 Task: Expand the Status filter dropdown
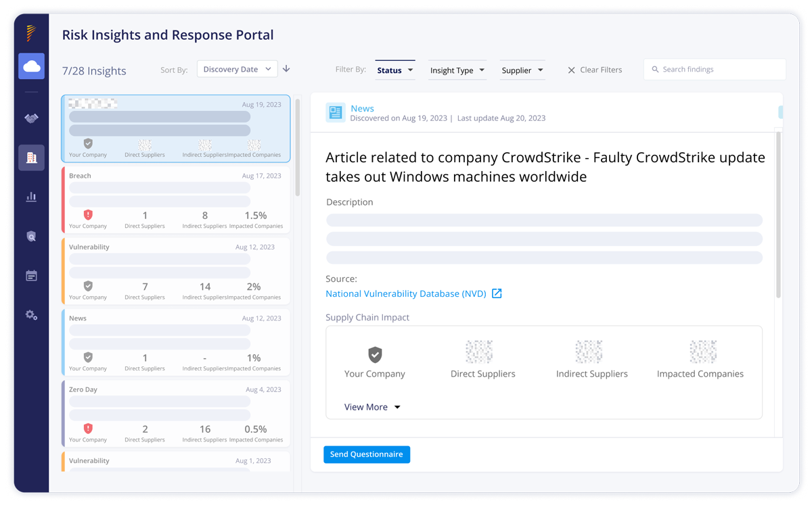pos(394,70)
